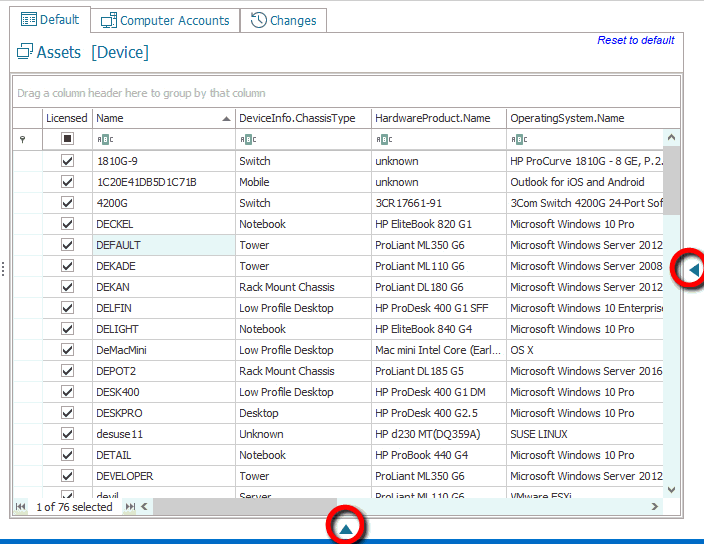The image size is (704, 544).
Task: Click the Default tab grid icon
Action: click(x=29, y=19)
